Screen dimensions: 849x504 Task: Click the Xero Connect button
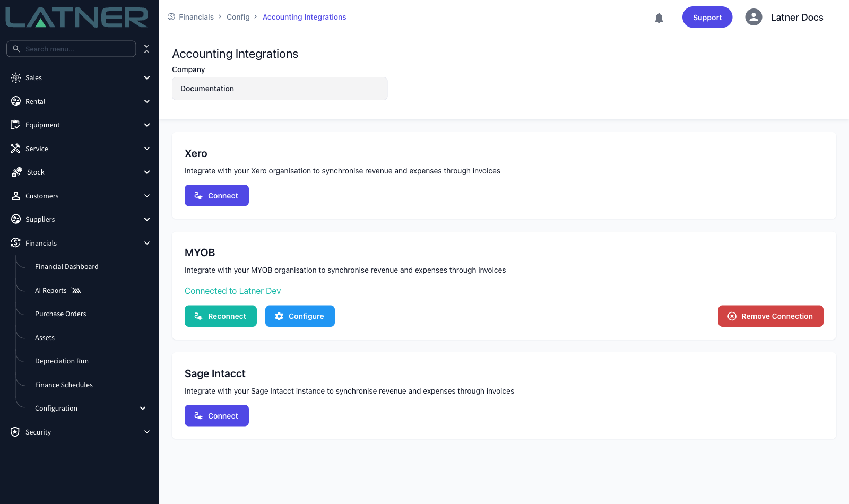(216, 195)
